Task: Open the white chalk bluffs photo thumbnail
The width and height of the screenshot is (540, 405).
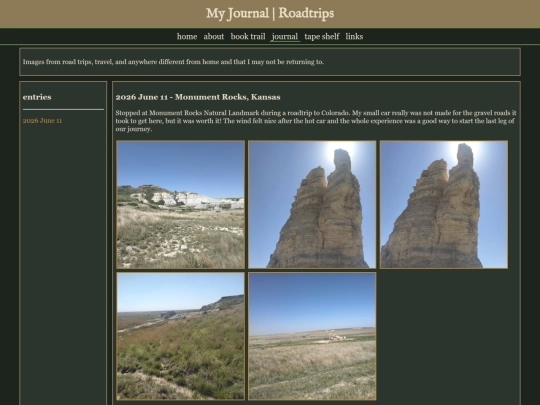Action: tap(180, 205)
